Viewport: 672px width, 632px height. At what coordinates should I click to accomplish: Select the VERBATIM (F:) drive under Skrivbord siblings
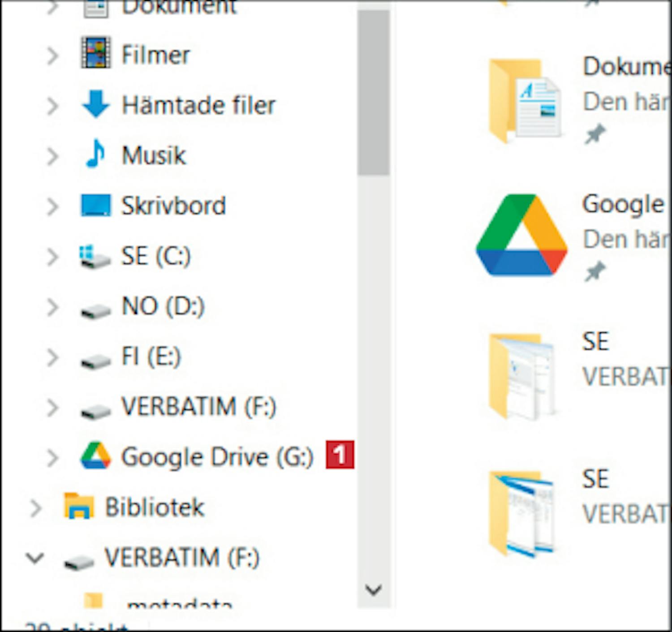point(198,407)
